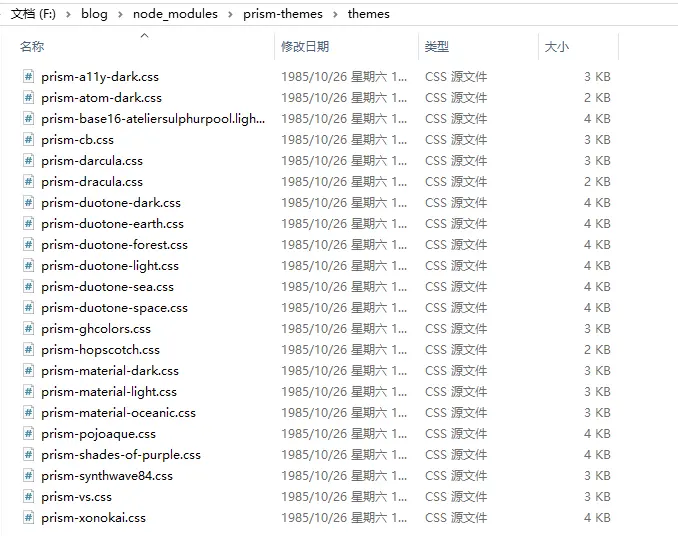Select the icon of prism-base16-ateliersulphurpool file
Screen dimensions: 678x536
pyautogui.click(x=28, y=118)
